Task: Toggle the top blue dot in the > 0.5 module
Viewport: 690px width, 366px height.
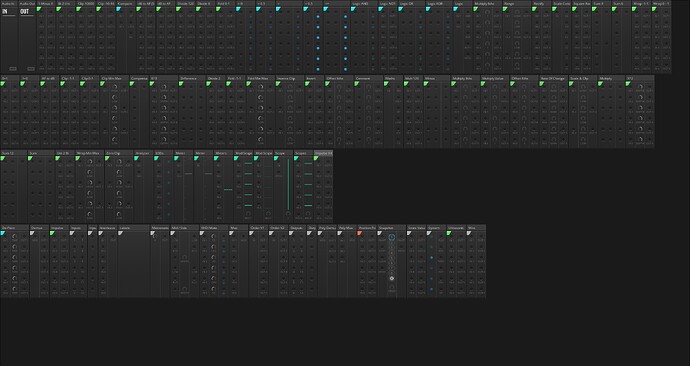Action: (x=318, y=17)
